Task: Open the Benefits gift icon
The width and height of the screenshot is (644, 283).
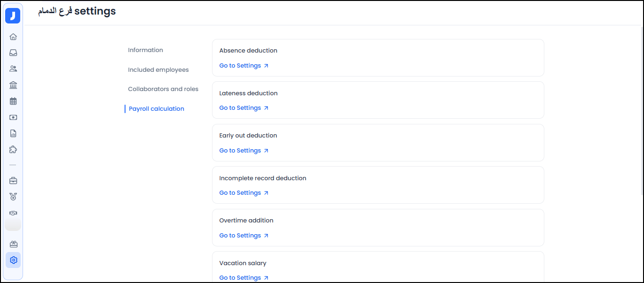Action: click(13, 244)
